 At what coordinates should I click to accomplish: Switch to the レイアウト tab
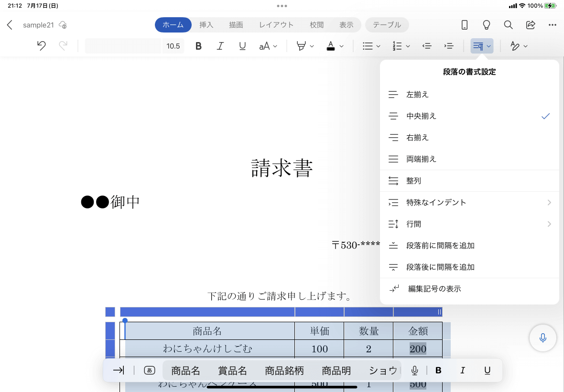pos(276,25)
